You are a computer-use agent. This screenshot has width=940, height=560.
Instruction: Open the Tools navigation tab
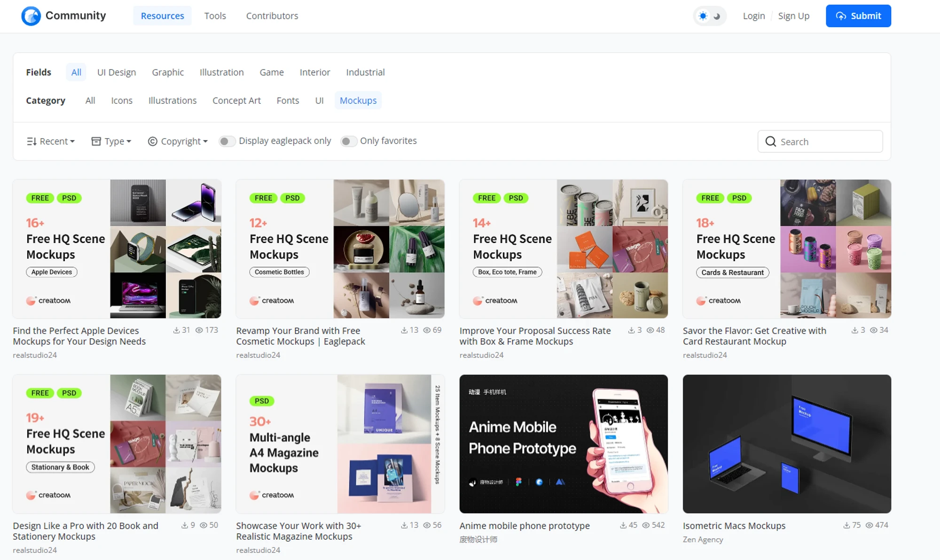(x=215, y=16)
